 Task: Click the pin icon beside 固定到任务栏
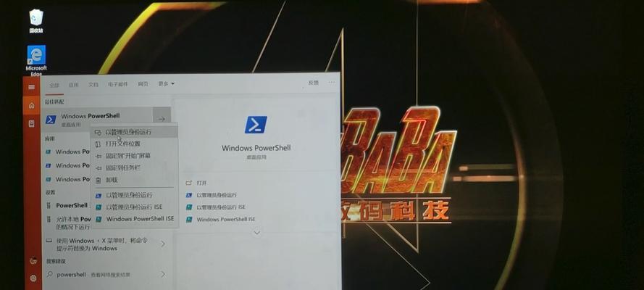click(x=99, y=168)
